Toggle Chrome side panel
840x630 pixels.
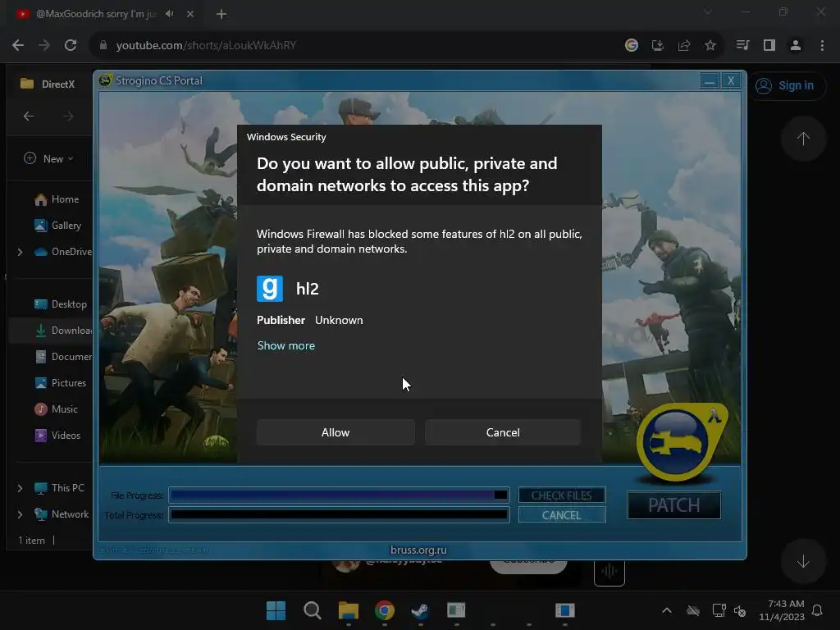[769, 46]
